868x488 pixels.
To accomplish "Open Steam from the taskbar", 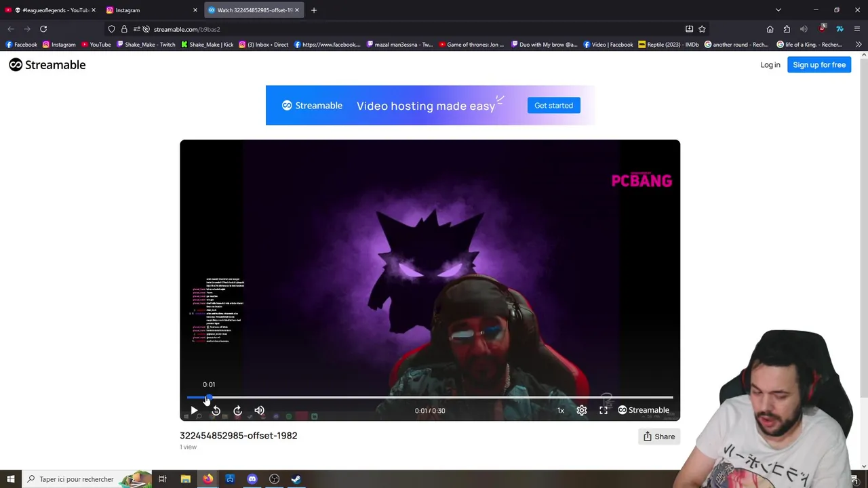I will pyautogui.click(x=296, y=479).
